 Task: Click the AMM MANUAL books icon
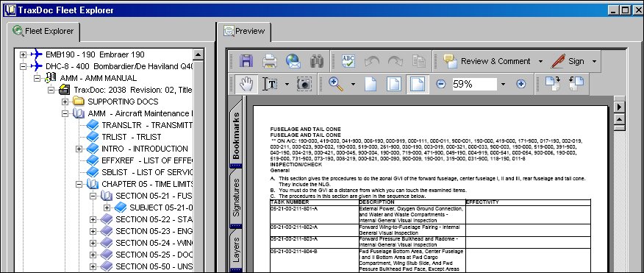pyautogui.click(x=51, y=78)
